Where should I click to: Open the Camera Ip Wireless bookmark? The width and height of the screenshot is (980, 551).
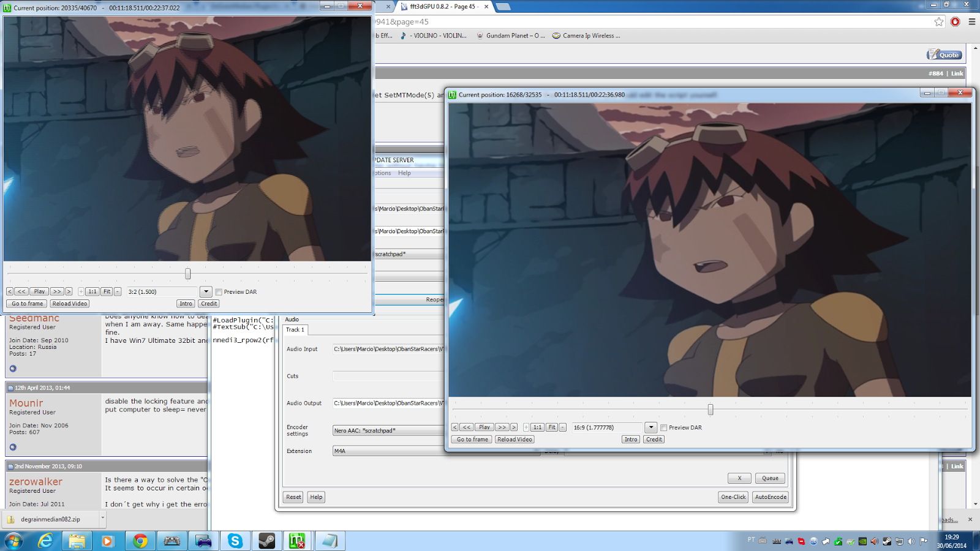pos(586,36)
